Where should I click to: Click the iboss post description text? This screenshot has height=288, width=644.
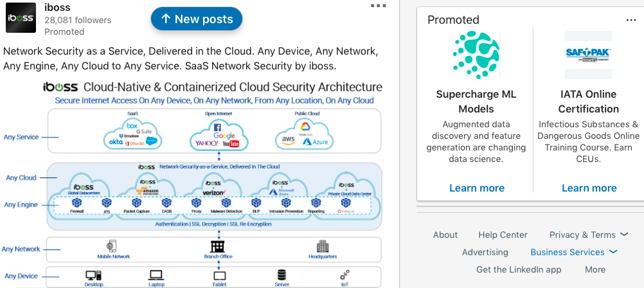tap(190, 59)
